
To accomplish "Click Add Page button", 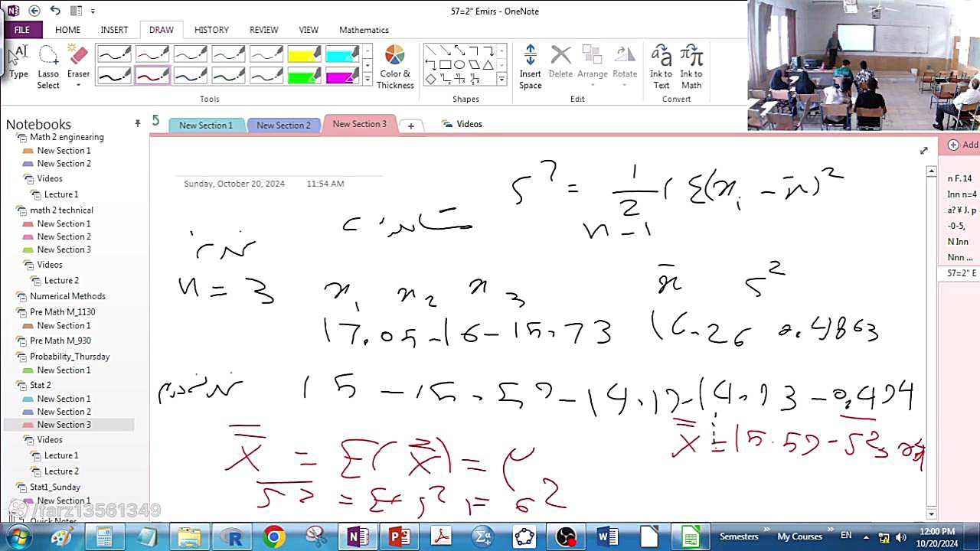I will tap(963, 145).
